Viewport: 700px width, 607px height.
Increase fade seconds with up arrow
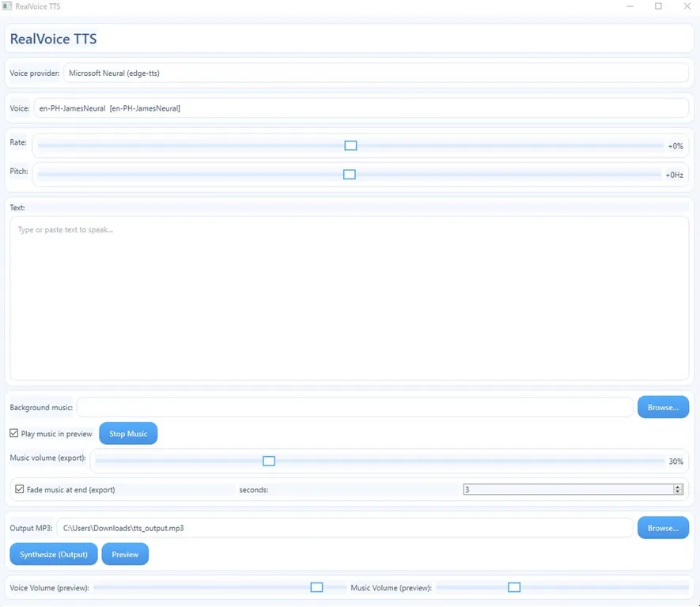coord(678,487)
